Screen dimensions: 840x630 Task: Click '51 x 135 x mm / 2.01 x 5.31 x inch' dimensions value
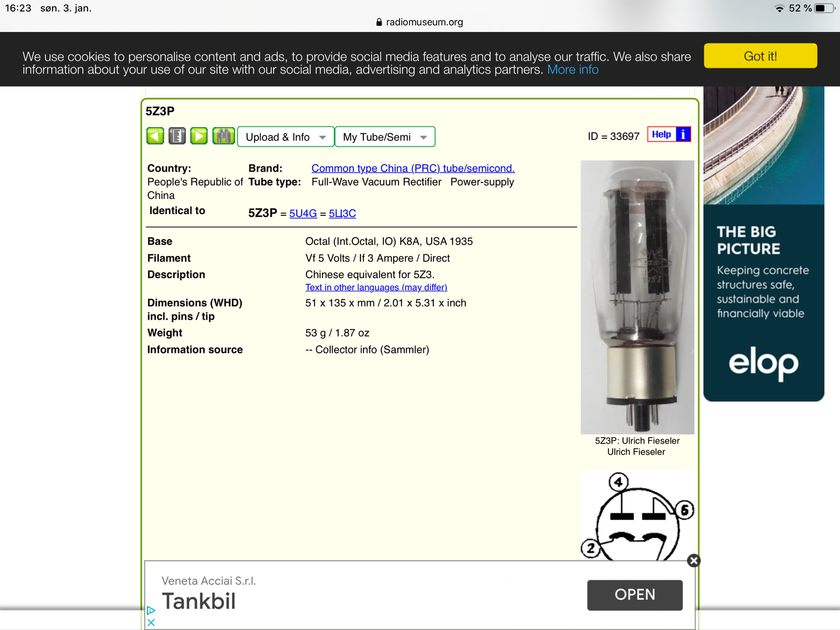pos(386,303)
